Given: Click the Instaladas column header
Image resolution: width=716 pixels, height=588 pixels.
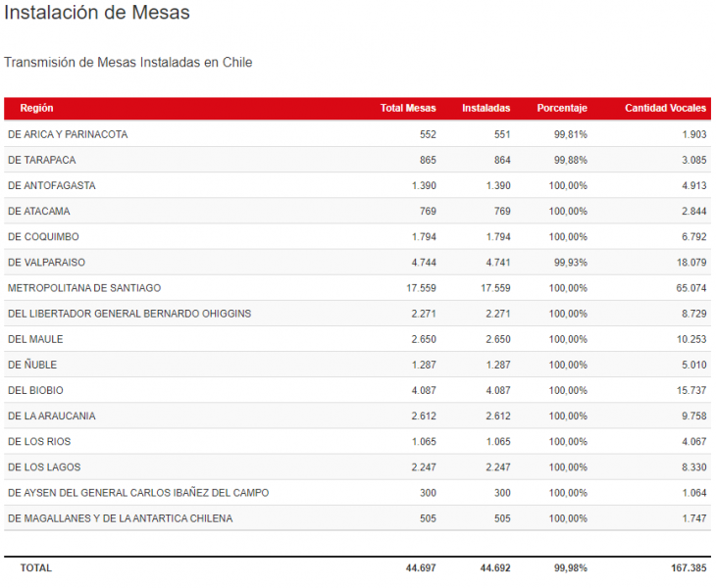Looking at the screenshot, I should [486, 108].
